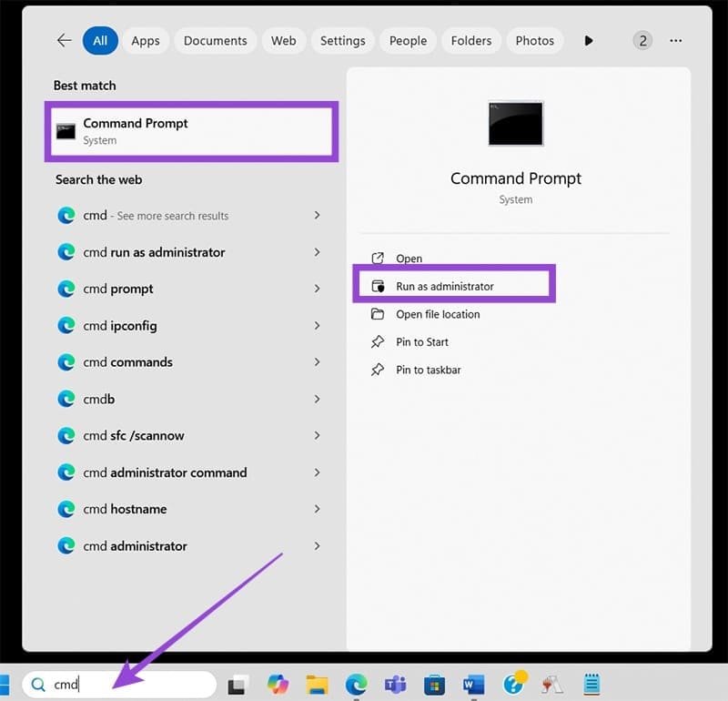
Task: Choose Pin to taskbar
Action: (x=428, y=371)
